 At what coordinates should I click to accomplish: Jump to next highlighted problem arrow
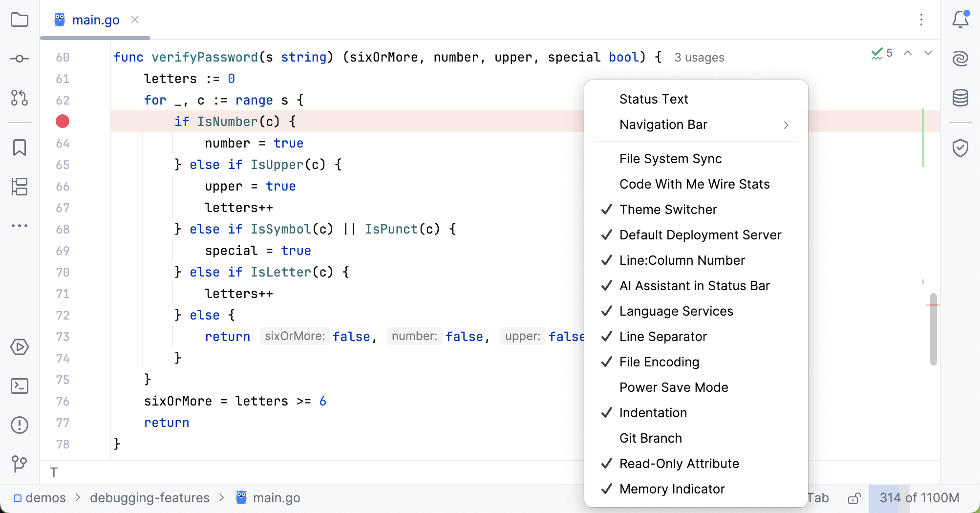tap(928, 53)
